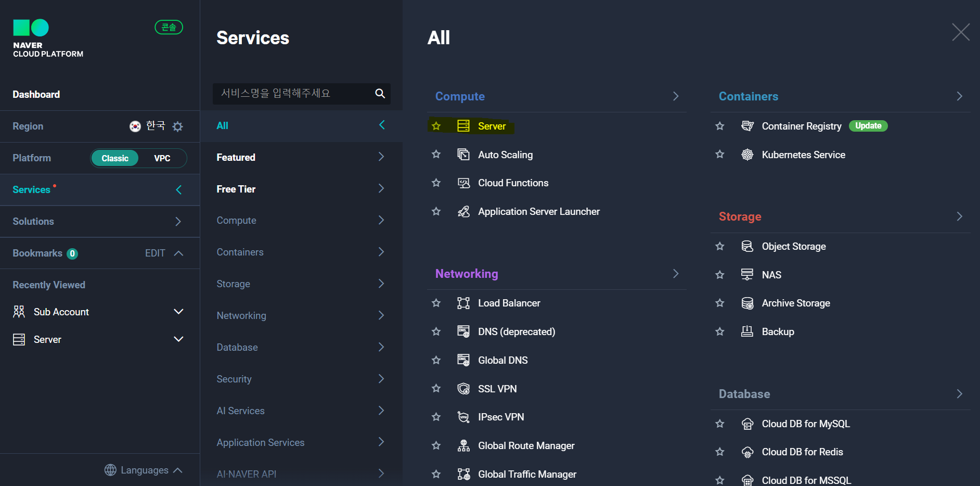
Task: Click the Application Server Launcher rocket icon
Action: (463, 211)
